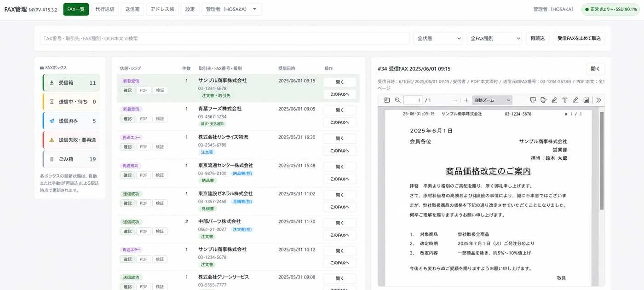Click the PDF save/download icon

(x=544, y=100)
